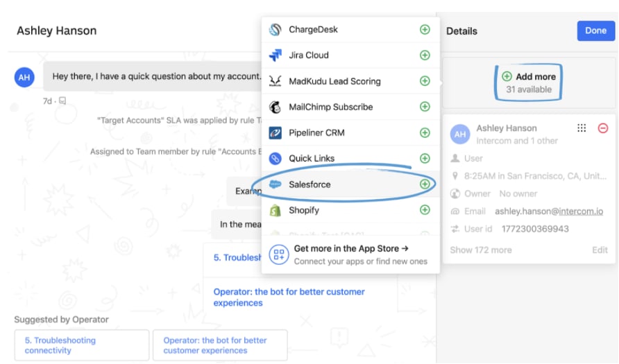
Task: Click the User id value 1772300369943
Action: [x=535, y=229]
